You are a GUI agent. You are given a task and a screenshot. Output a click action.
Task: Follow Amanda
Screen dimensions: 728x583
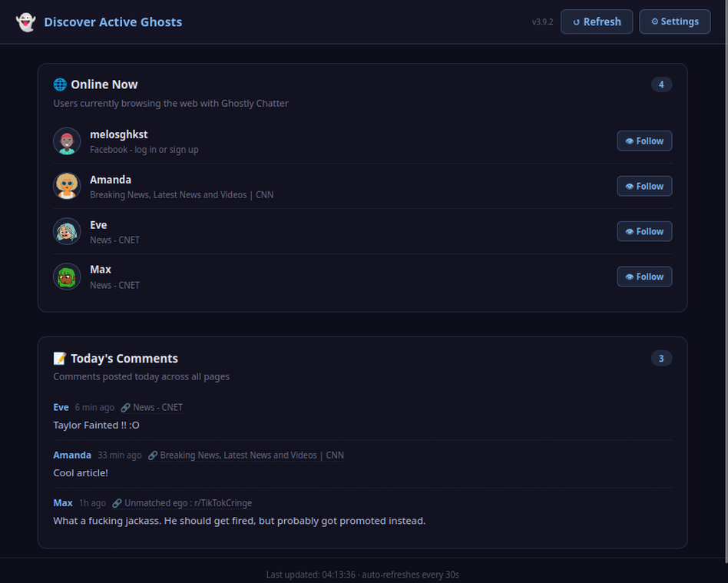[x=644, y=187]
